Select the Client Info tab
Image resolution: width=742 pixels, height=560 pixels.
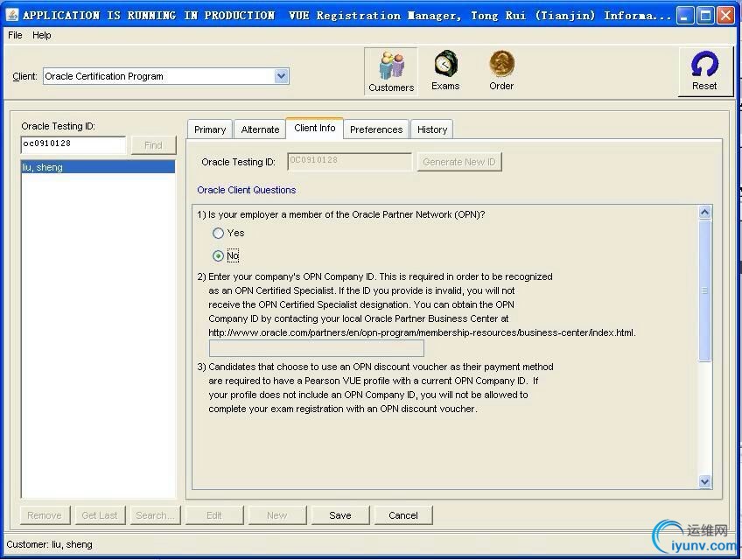[x=314, y=128]
